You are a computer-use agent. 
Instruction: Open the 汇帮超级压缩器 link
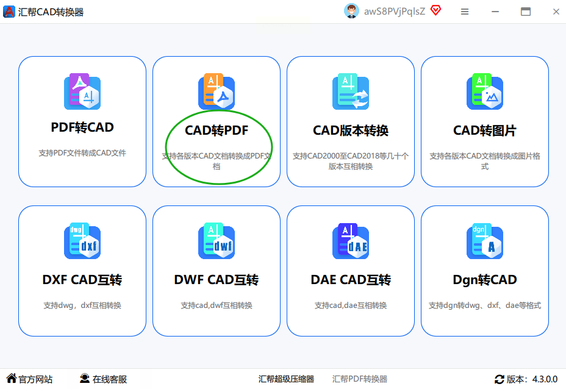point(286,379)
